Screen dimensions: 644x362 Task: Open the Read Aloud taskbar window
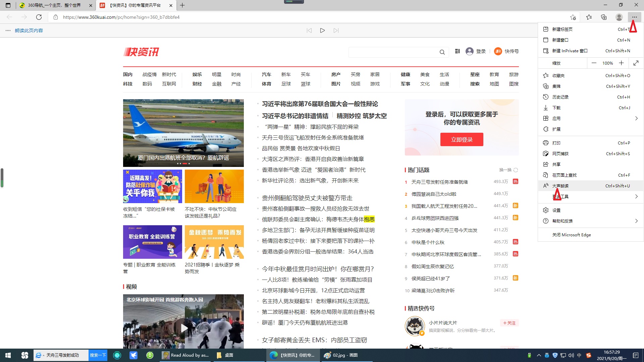[185, 355]
